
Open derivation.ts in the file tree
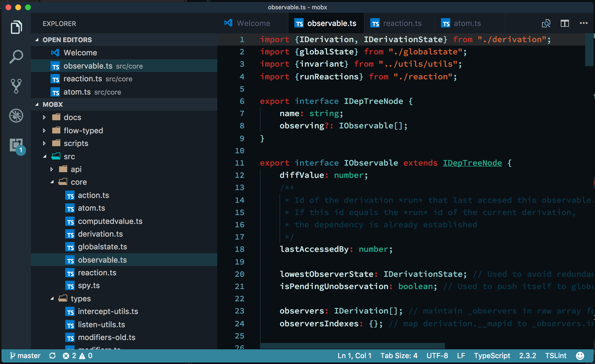(100, 234)
